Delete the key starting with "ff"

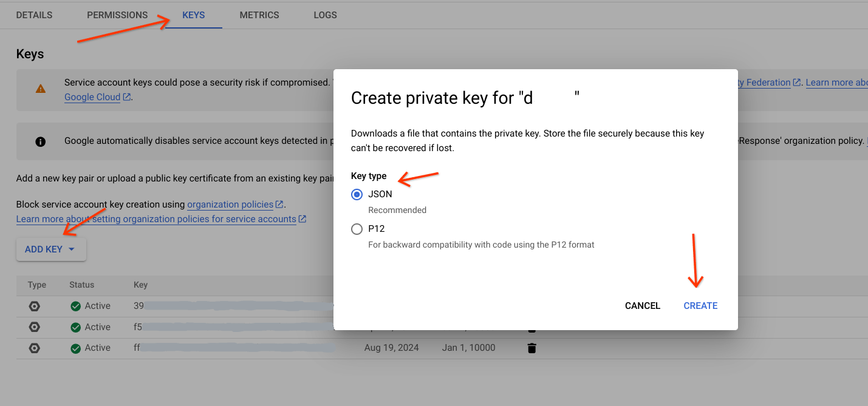point(531,348)
